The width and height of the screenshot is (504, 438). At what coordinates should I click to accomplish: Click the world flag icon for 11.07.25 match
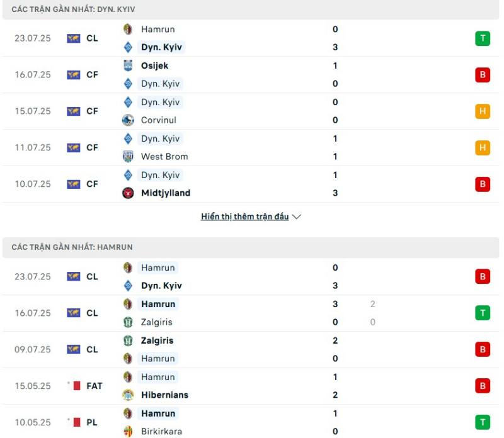click(73, 148)
